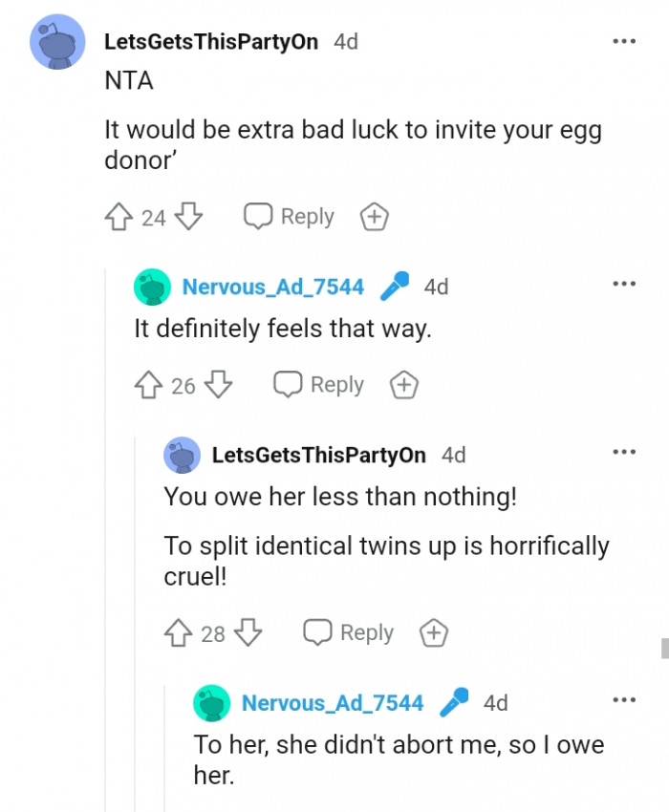The image size is (669, 812).
Task: Downvote the comment with 24 votes
Action: coord(188,217)
